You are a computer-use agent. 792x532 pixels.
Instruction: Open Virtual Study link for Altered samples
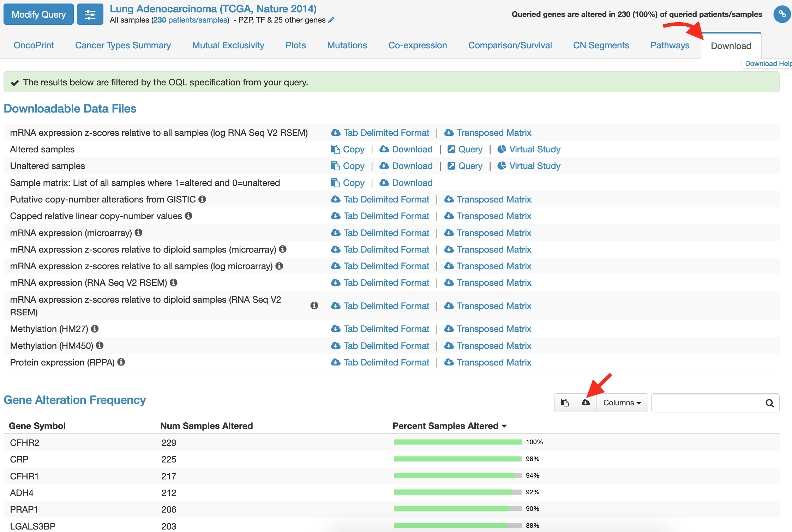pos(534,149)
